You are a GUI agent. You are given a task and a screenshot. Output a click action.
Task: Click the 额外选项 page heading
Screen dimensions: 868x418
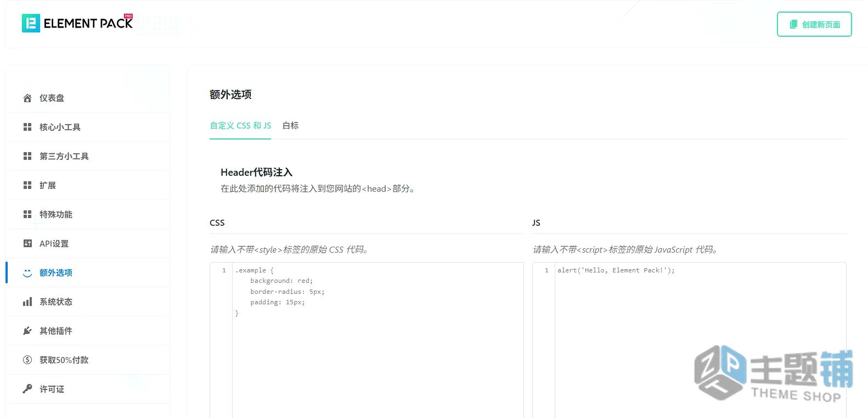230,94
